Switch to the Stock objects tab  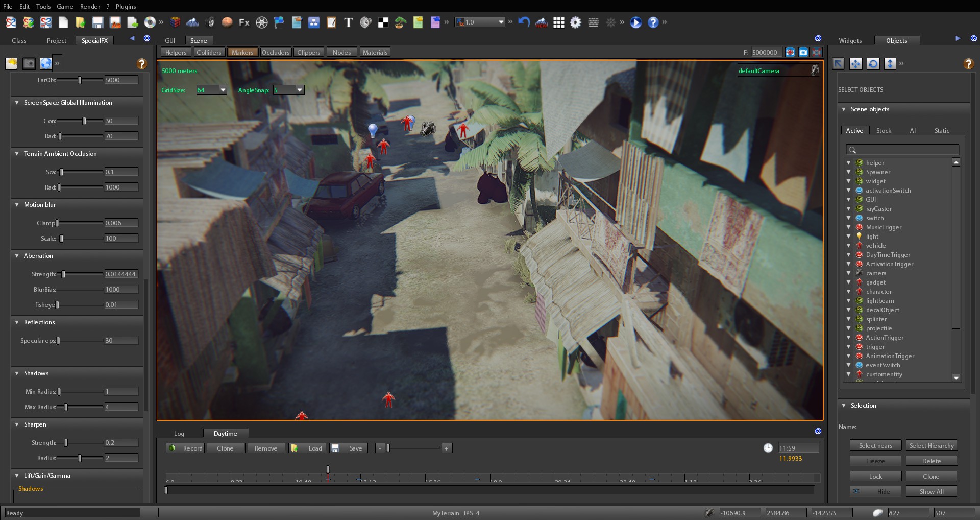tap(884, 130)
